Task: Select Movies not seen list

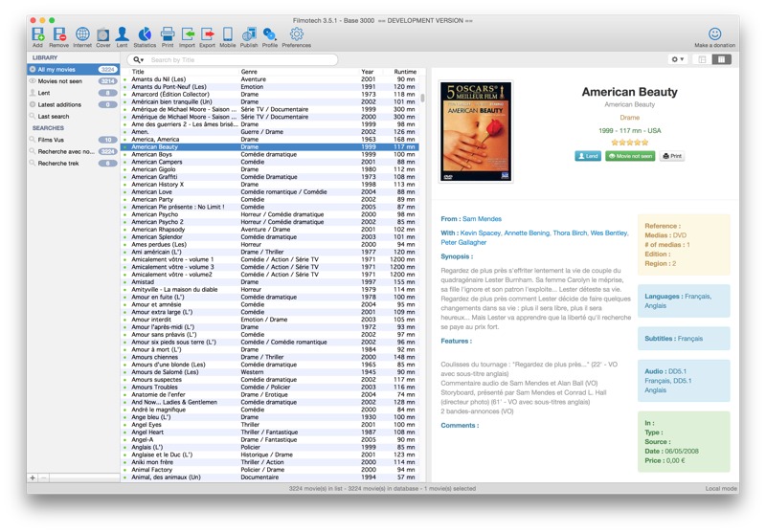Action: pyautogui.click(x=74, y=81)
